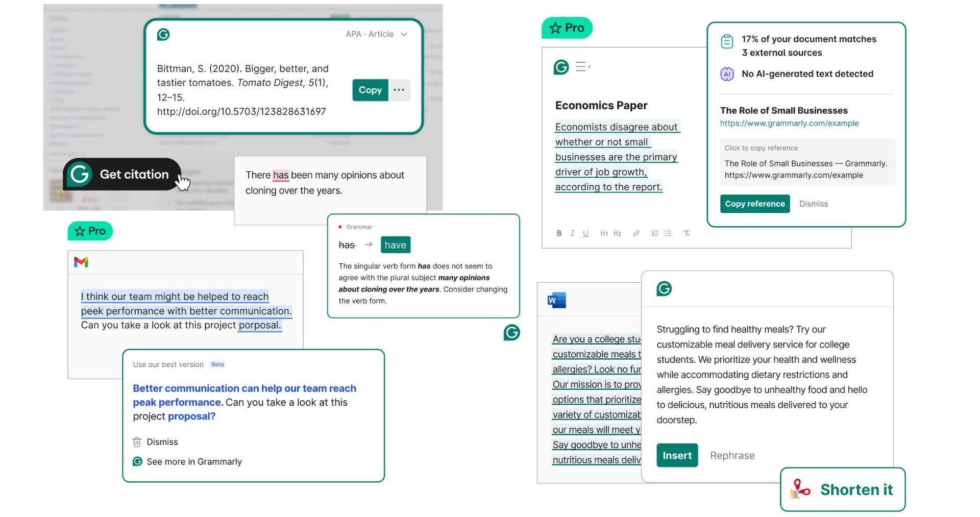Click the Grammarly logo in citation card

(x=163, y=34)
